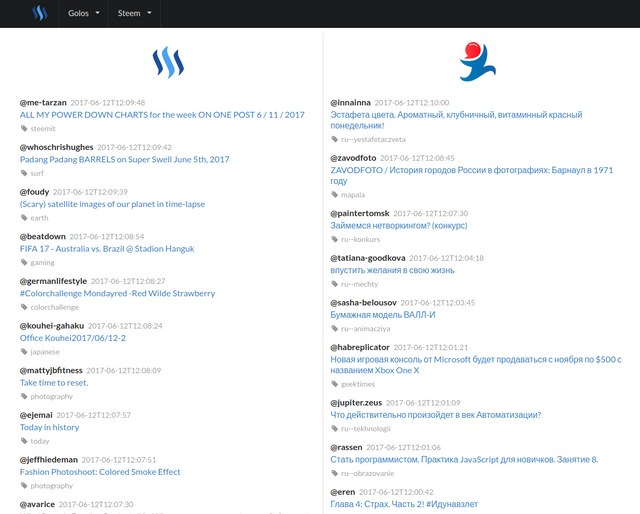Open post 'Padang Padang BARRELS on Super Swell'

point(124,159)
